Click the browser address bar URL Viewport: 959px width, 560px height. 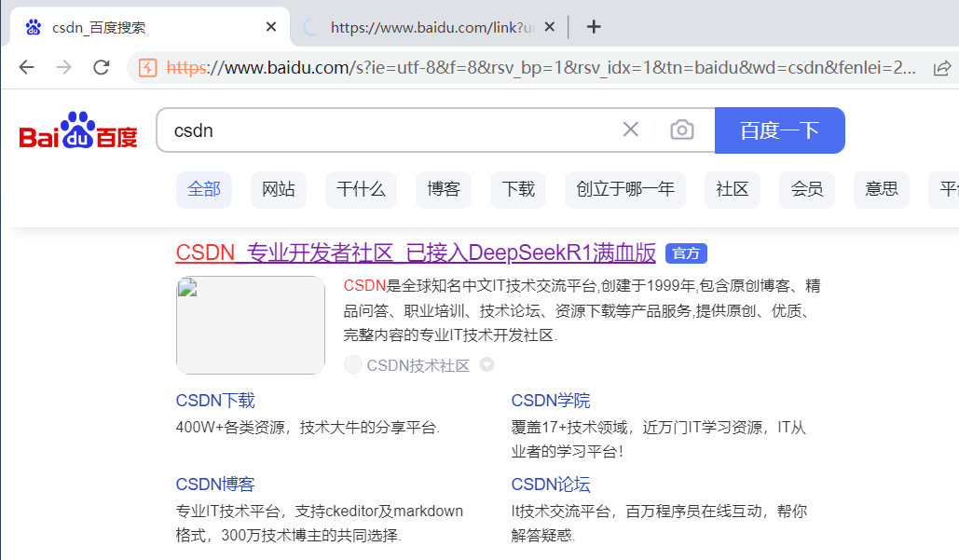pyautogui.click(x=541, y=67)
